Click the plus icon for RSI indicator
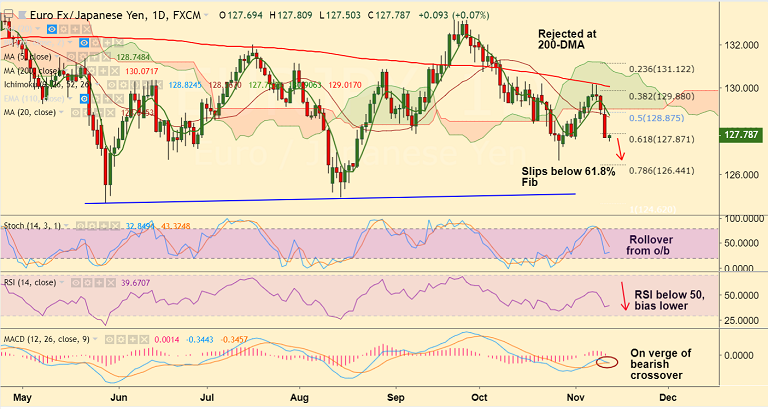 (99, 283)
